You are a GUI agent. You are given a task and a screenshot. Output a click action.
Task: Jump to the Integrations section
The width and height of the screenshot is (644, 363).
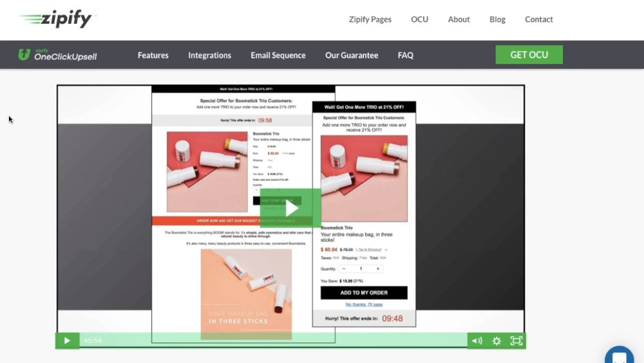(209, 55)
